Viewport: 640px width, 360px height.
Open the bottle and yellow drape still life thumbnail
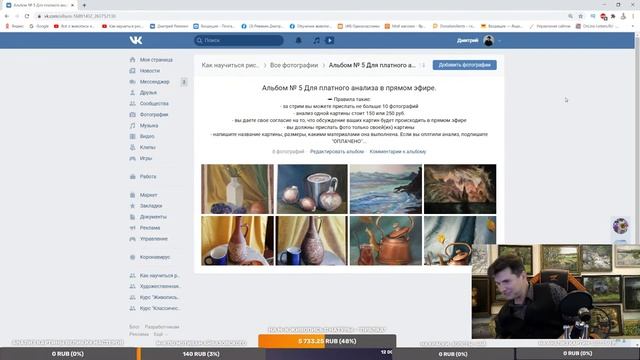pyautogui.click(x=238, y=189)
